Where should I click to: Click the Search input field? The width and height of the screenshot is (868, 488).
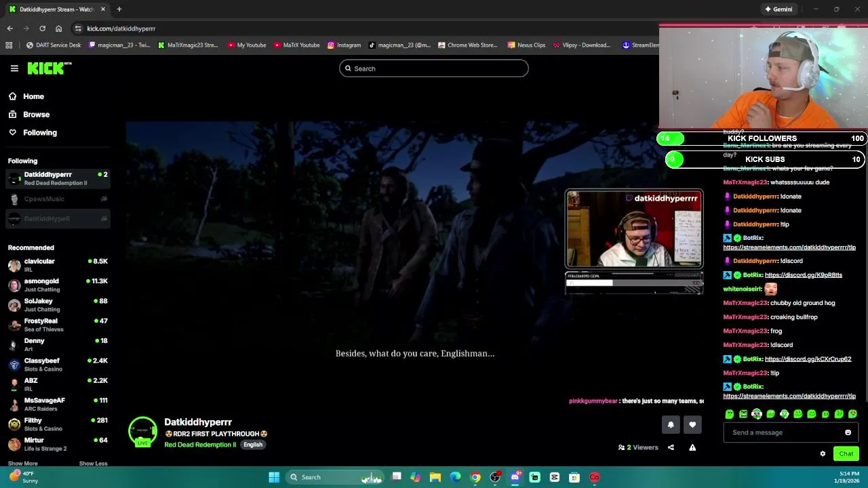[434, 68]
